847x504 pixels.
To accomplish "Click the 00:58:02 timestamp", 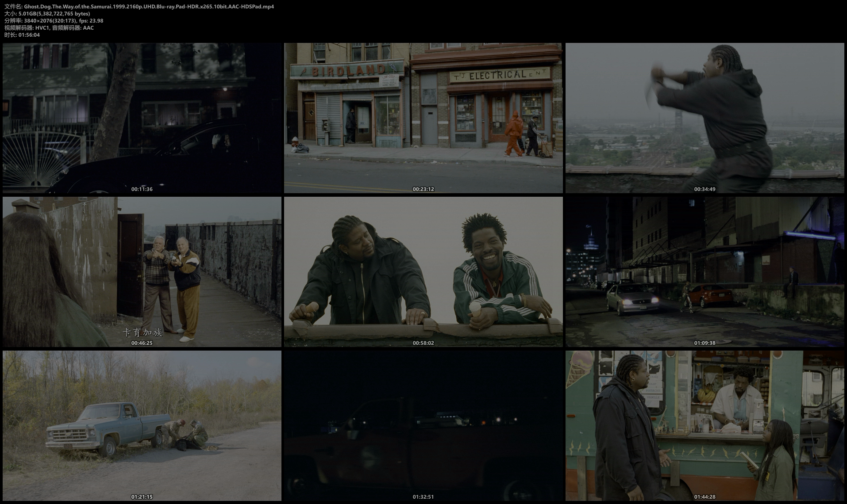I will (x=423, y=343).
